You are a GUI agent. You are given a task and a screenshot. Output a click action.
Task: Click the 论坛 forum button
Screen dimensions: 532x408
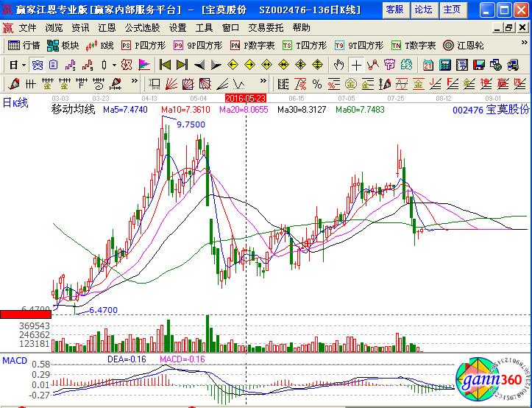[x=423, y=10]
